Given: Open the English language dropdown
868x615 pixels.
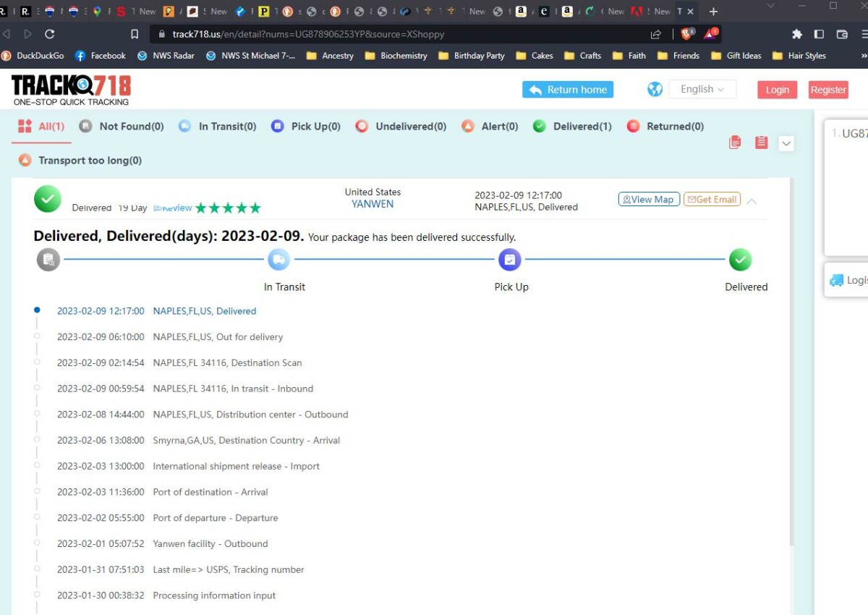Looking at the screenshot, I should pos(702,89).
